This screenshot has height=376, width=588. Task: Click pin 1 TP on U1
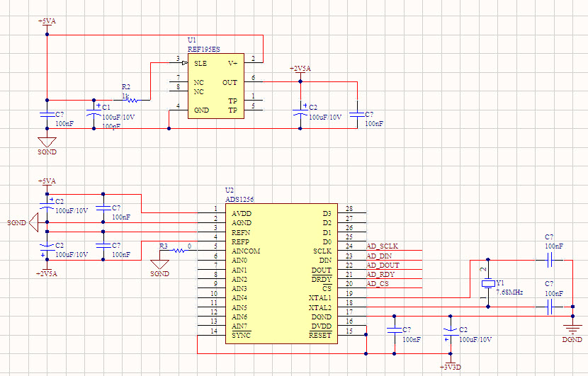254,100
